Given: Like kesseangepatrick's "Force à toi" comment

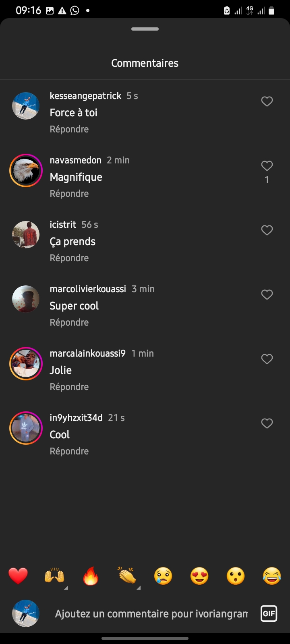Looking at the screenshot, I should [267, 101].
